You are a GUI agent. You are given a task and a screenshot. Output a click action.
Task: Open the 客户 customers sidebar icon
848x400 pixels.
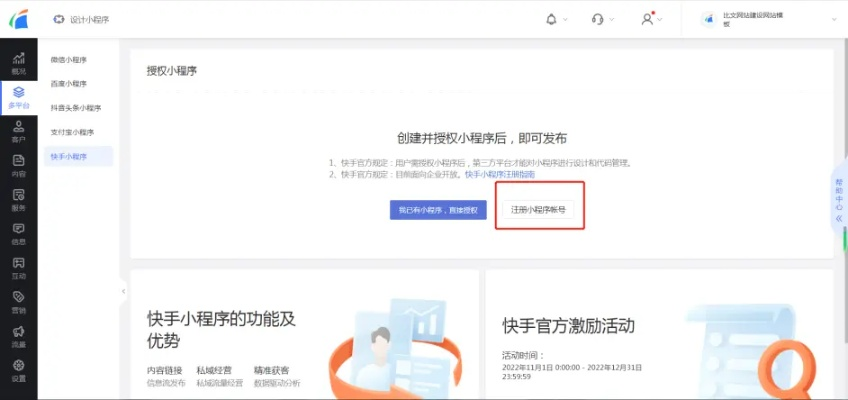pyautogui.click(x=18, y=131)
